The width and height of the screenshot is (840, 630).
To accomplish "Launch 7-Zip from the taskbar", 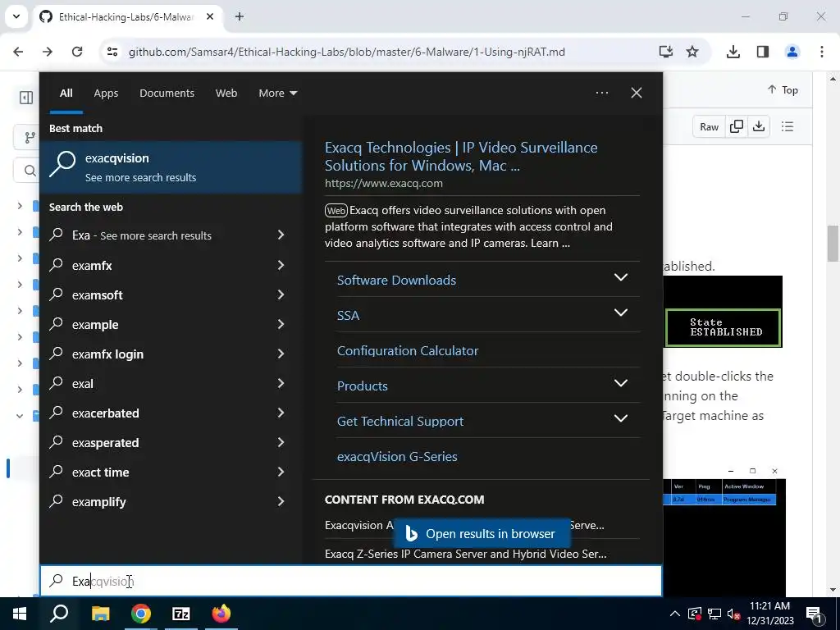I will click(x=181, y=614).
